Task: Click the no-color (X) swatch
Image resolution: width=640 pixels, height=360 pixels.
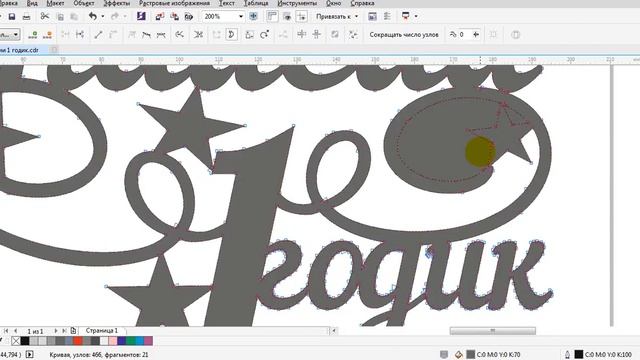Action: [x=16, y=341]
